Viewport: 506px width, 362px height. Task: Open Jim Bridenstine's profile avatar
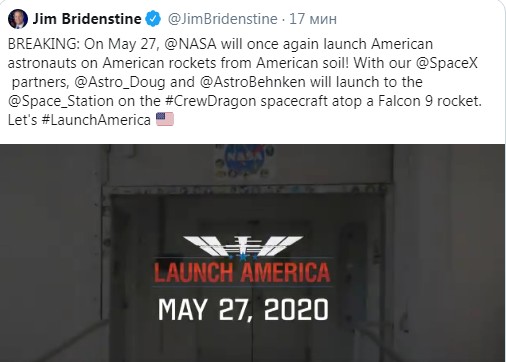pyautogui.click(x=18, y=19)
